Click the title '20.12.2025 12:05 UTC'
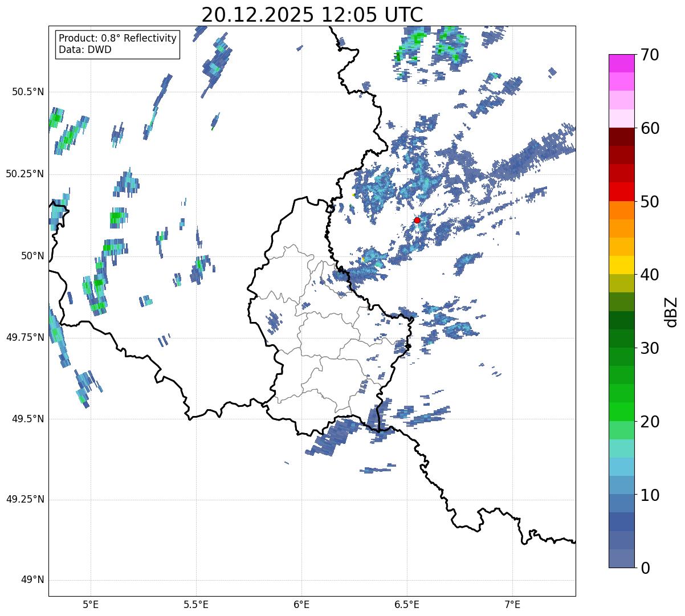685x616 pixels. (x=312, y=14)
